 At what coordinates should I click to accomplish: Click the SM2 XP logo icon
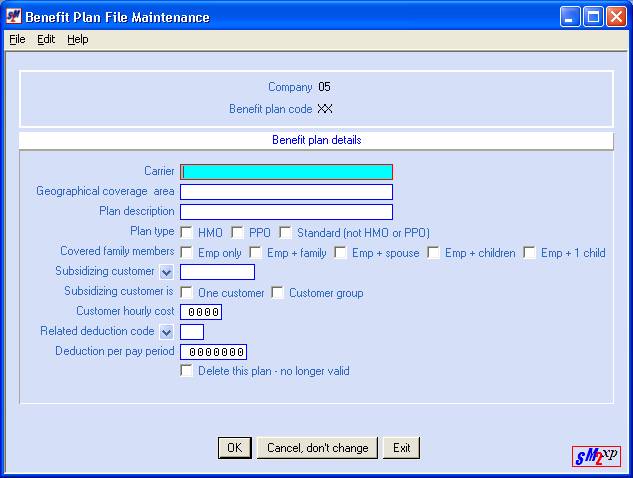tap(596, 456)
